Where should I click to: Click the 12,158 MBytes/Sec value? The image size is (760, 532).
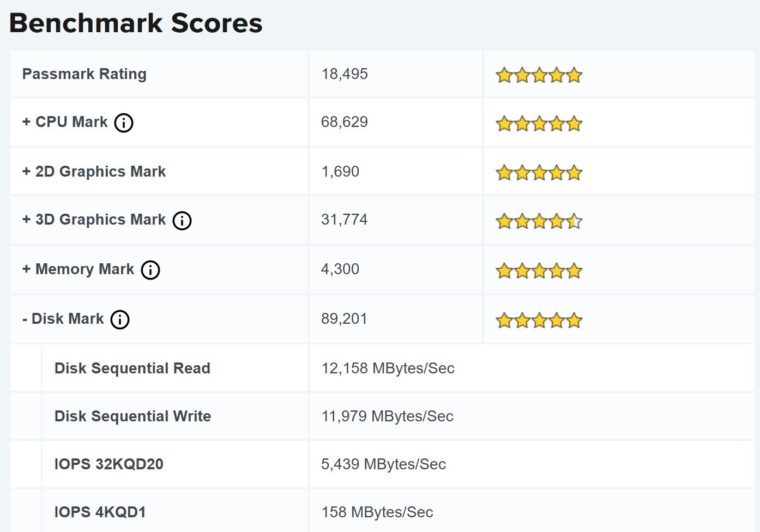point(388,368)
